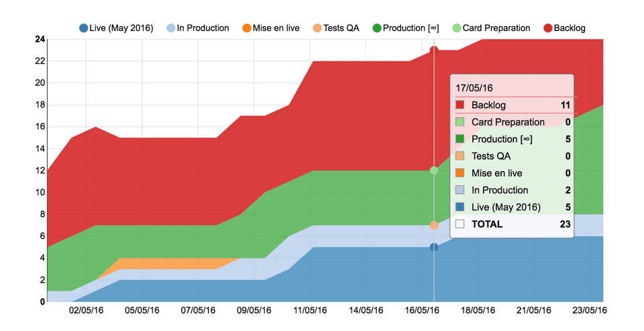Viewport: 644px width, 331px height.
Task: Click the 'Mise en live' row text in tooltip
Action: 497,173
